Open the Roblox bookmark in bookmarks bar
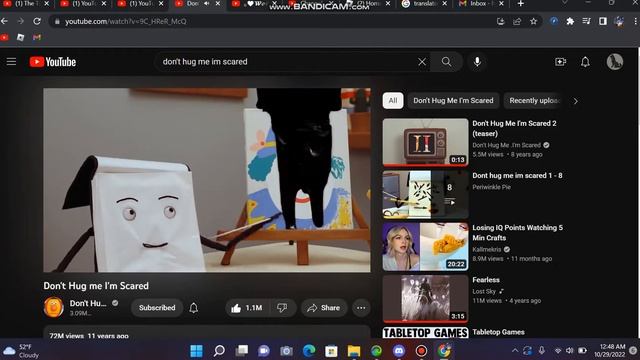Image resolution: width=640 pixels, height=360 pixels. (x=20, y=37)
